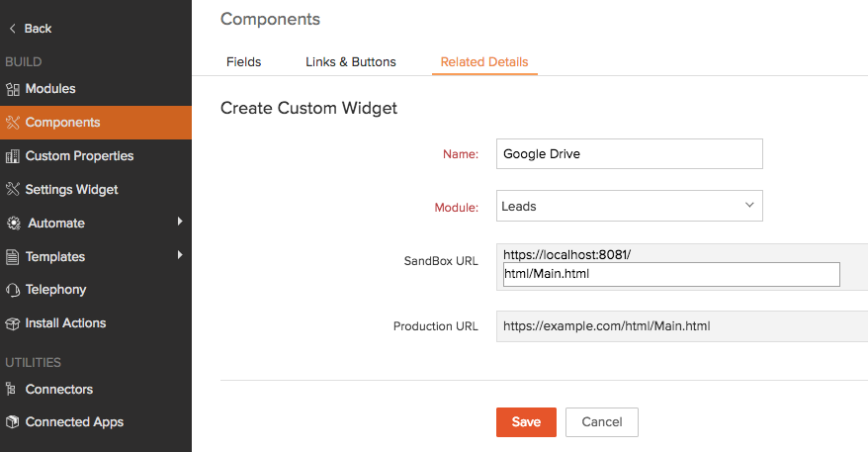
Task: Click the Install Actions box icon
Action: (13, 323)
